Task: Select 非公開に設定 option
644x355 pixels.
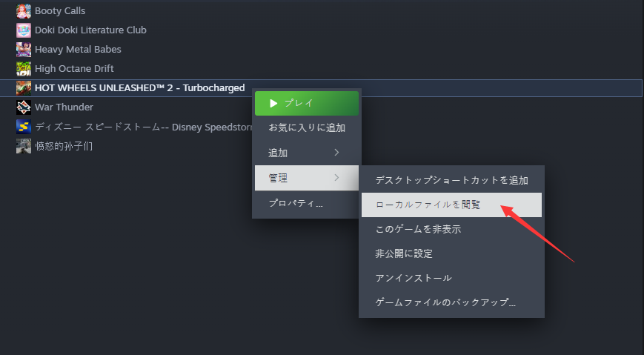Action: (452, 253)
